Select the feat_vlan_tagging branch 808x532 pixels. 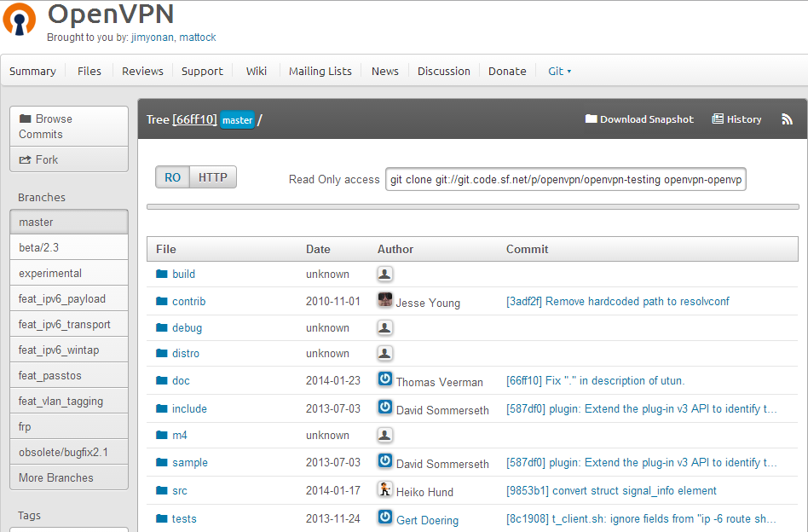point(69,401)
